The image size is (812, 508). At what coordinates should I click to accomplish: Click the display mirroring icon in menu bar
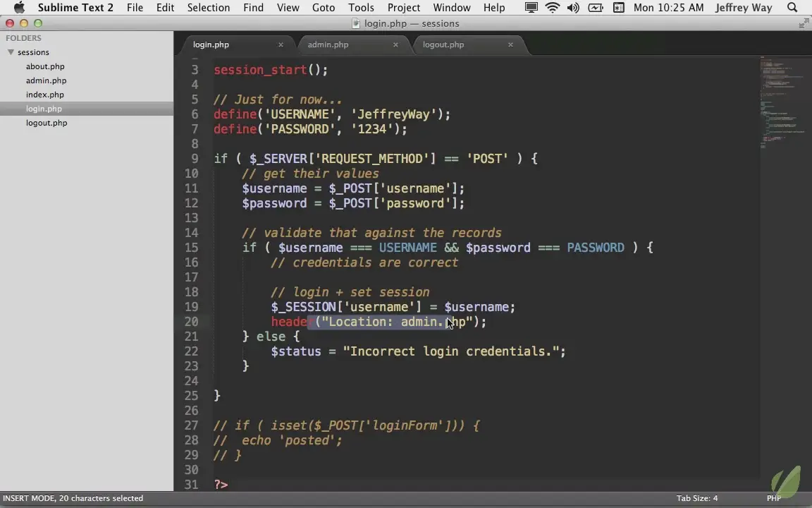coord(531,8)
